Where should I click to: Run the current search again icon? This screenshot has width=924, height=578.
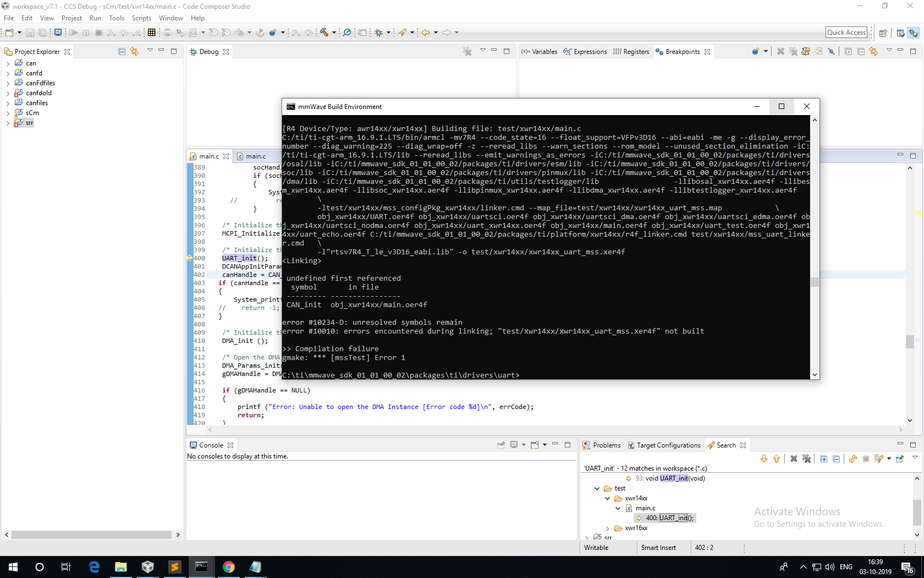[x=853, y=459]
